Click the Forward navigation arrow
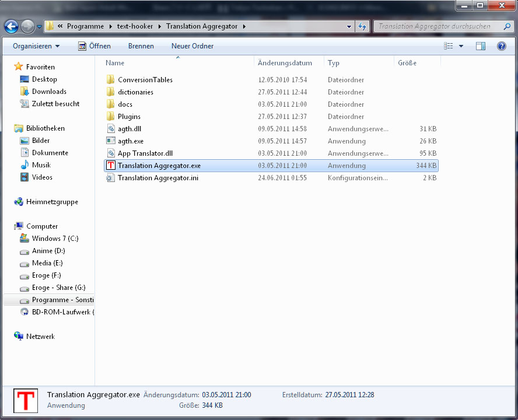This screenshot has width=518, height=420. click(x=28, y=26)
